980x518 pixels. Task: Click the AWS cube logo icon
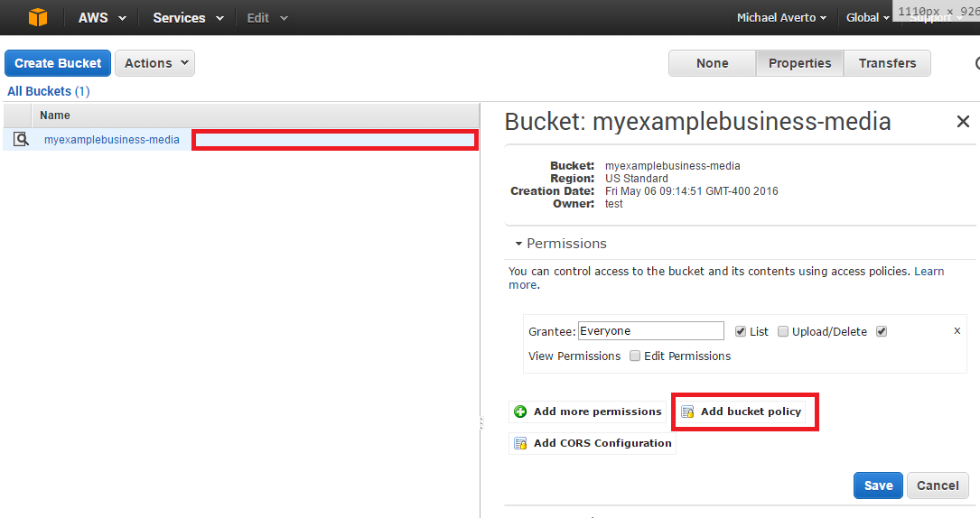[38, 17]
